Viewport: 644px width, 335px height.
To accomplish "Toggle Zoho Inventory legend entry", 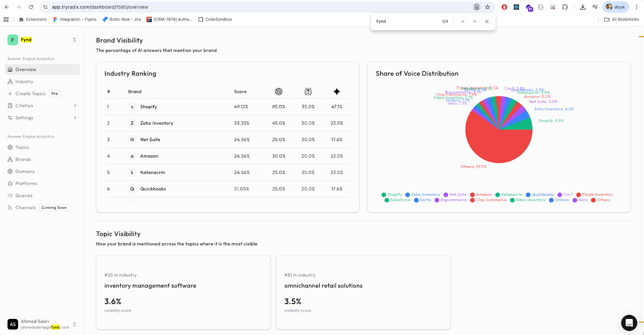I will point(423,195).
